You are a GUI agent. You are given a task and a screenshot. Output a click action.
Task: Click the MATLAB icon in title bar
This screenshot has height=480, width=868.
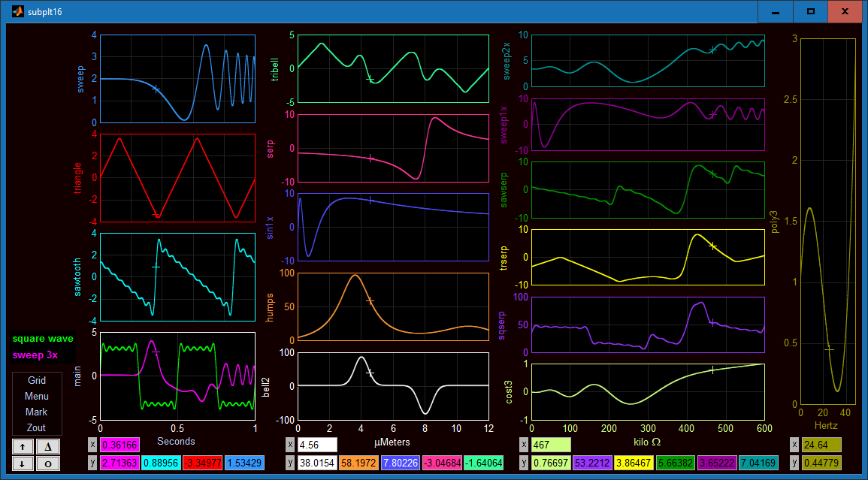click(x=18, y=11)
